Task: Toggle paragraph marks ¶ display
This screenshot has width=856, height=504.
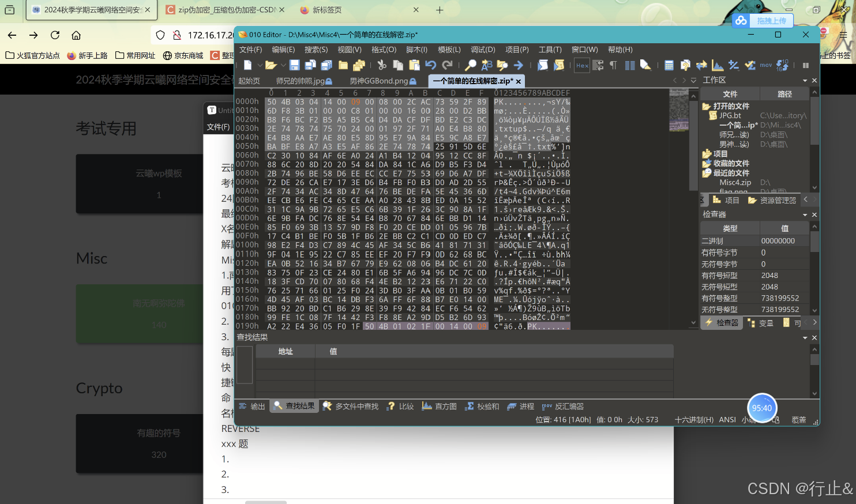Action: [x=613, y=65]
